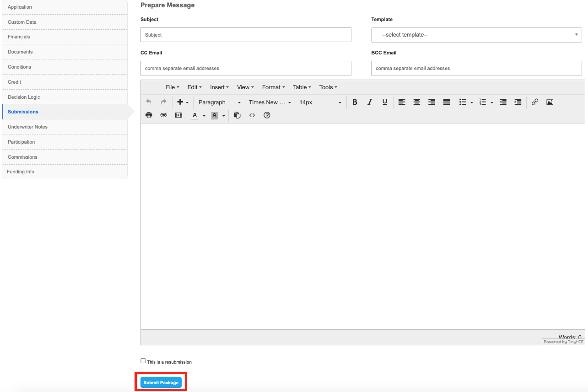588x392 pixels.
Task: Go to Participation in sidebar
Action: coord(65,142)
